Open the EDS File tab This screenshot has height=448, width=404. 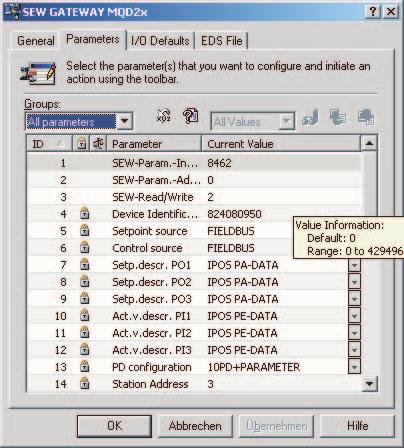coord(222,41)
